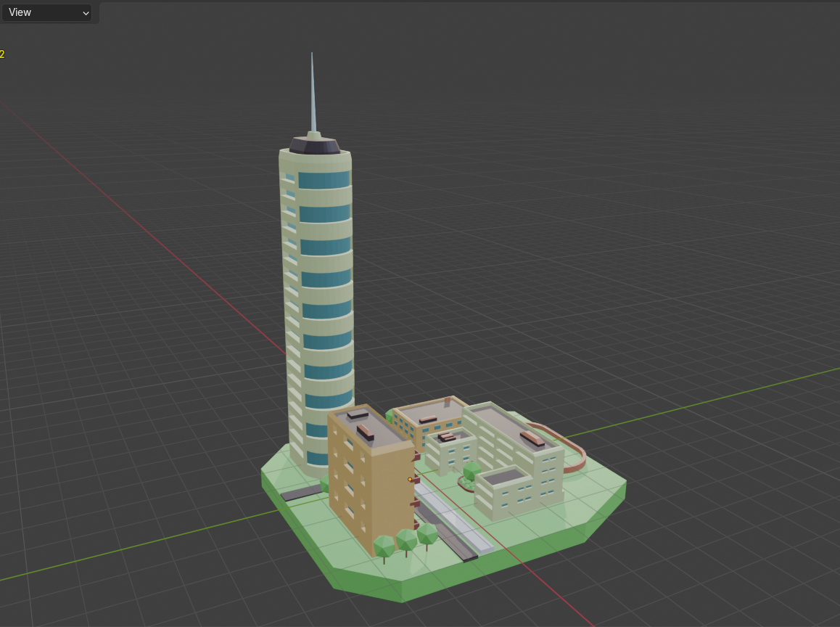Select the dark cap on the tower roof
Viewport: 840px width, 627px height.
(314, 145)
